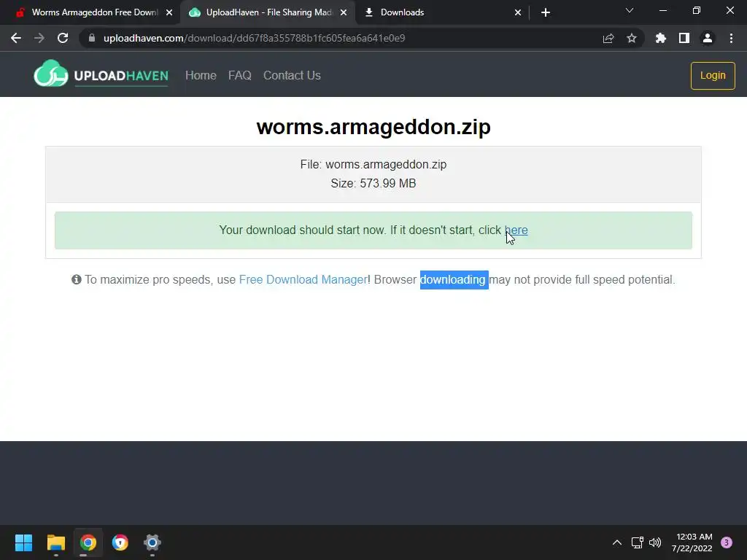
Task: Close the UploadHaven tab
Action: pos(344,13)
